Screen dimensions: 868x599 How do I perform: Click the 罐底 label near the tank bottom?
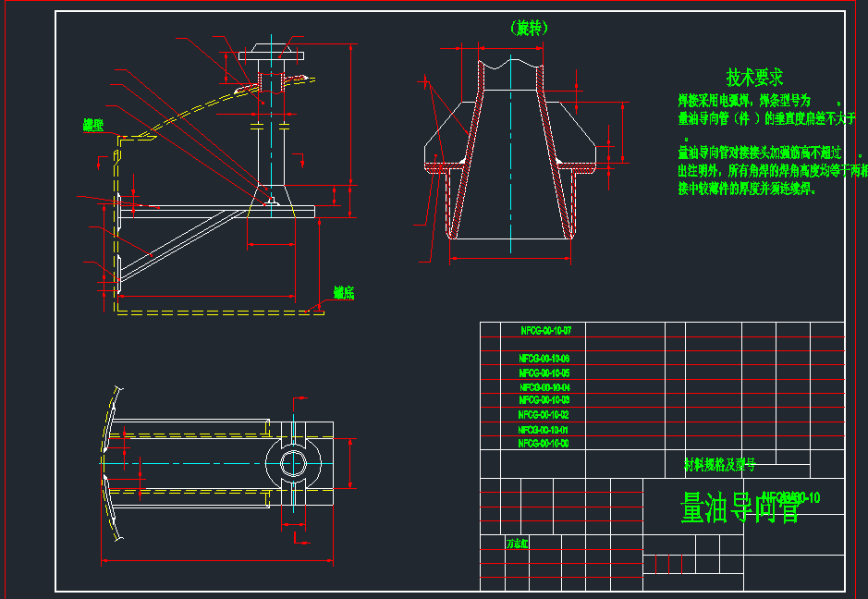click(344, 293)
